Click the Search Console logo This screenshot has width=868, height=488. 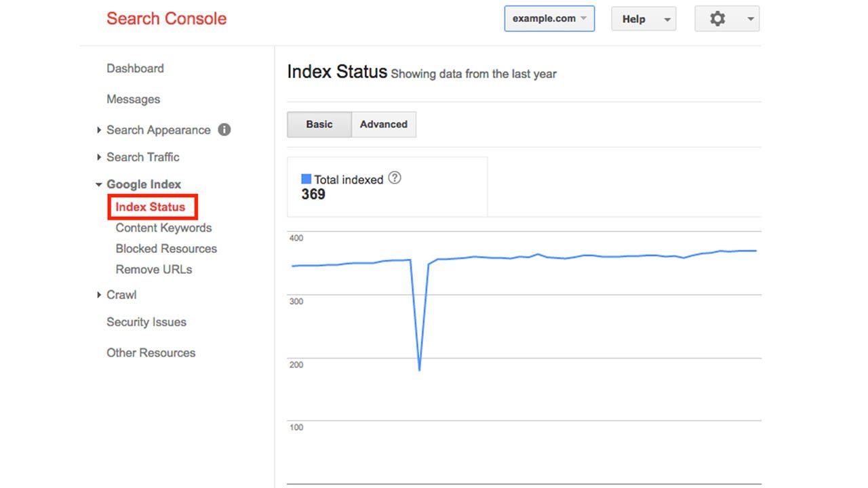coord(166,18)
